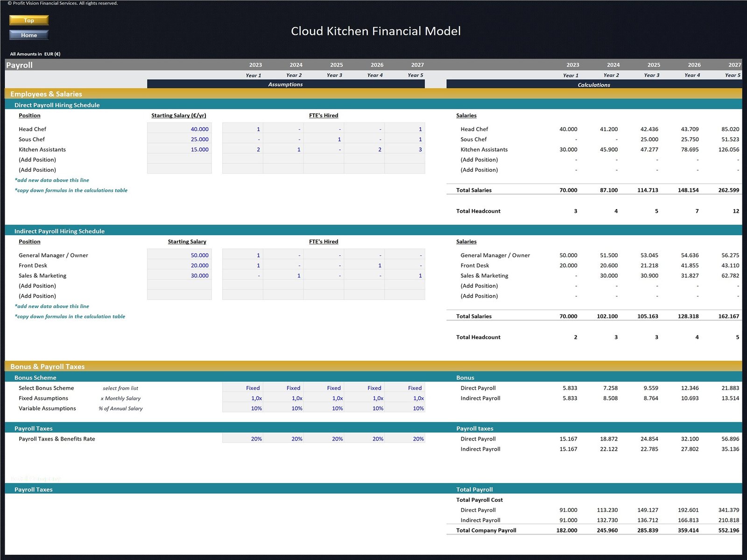Click Kitchen Assistants starting salary cell
The height and width of the screenshot is (560, 747).
(180, 150)
